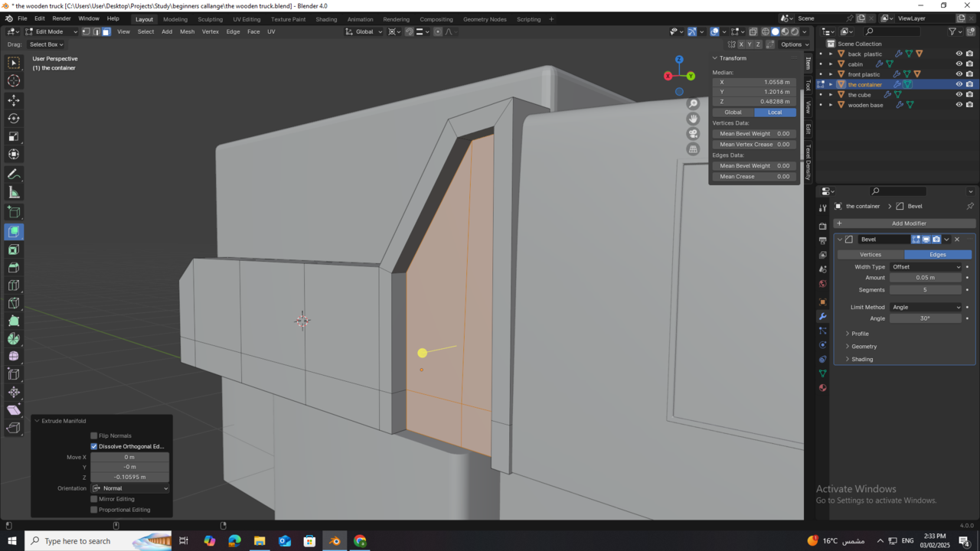Select the Measure tool
The width and height of the screenshot is (980, 551).
coord(13,192)
